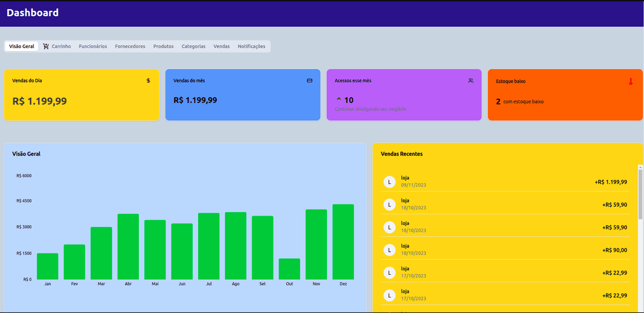This screenshot has width=644, height=313.
Task: Select the Categorias tab
Action: click(193, 46)
